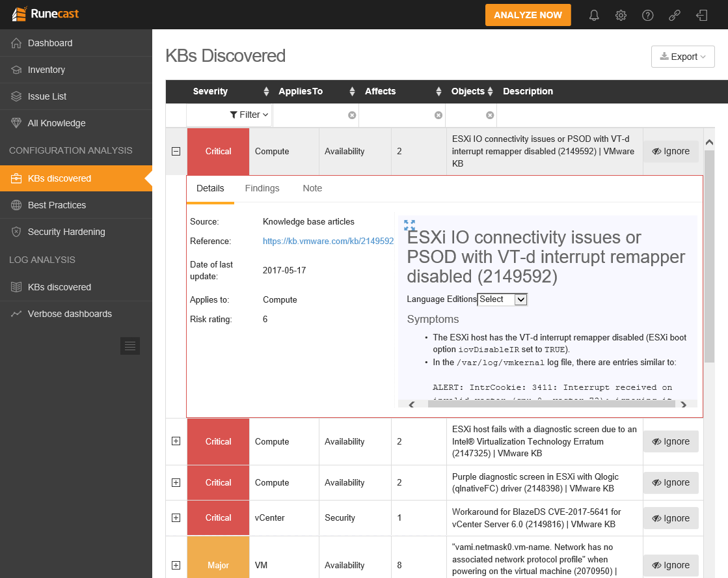Click the KB article horizontal scrollbar
Viewport: 728px width, 578px height.
tap(551, 404)
